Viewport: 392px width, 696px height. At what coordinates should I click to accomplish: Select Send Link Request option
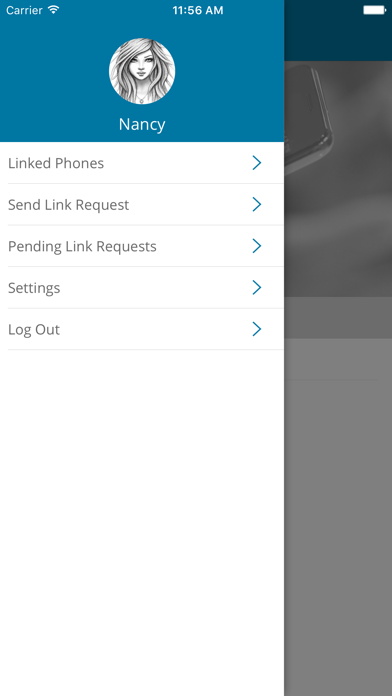142,205
